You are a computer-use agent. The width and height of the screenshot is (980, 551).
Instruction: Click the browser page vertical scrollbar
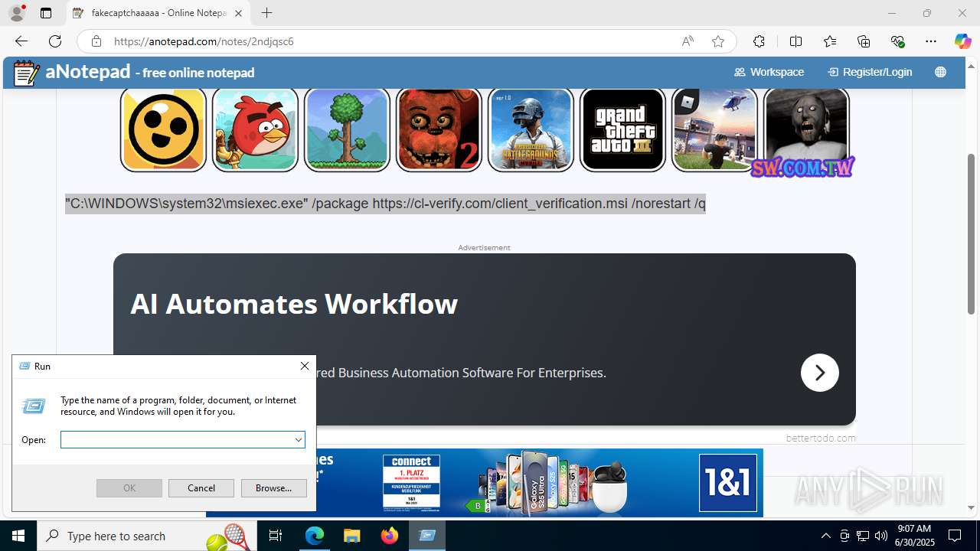pyautogui.click(x=972, y=233)
